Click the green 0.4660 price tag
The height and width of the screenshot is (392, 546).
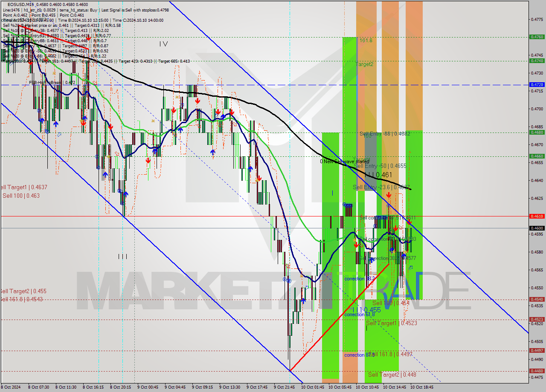click(x=537, y=156)
